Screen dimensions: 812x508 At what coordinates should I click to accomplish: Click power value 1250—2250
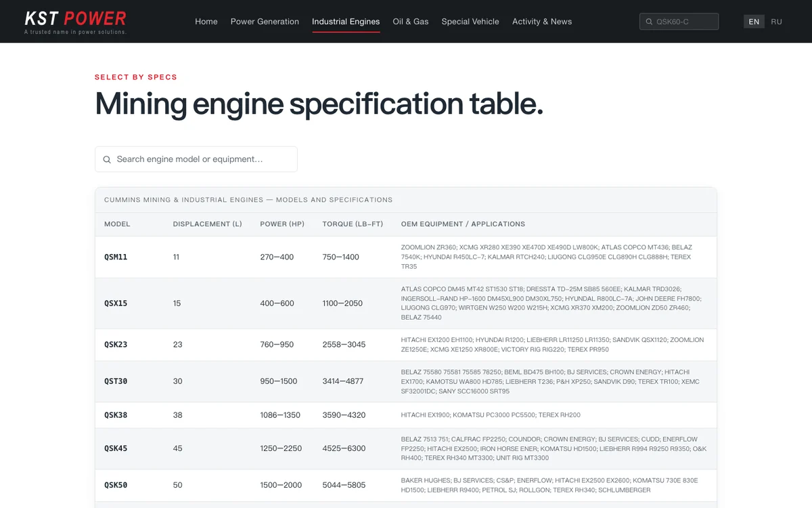coord(281,448)
